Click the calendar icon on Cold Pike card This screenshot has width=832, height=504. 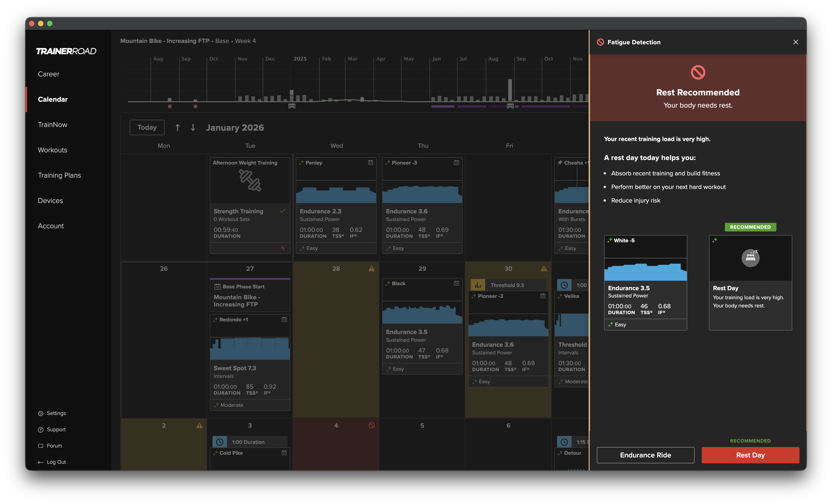pos(284,453)
